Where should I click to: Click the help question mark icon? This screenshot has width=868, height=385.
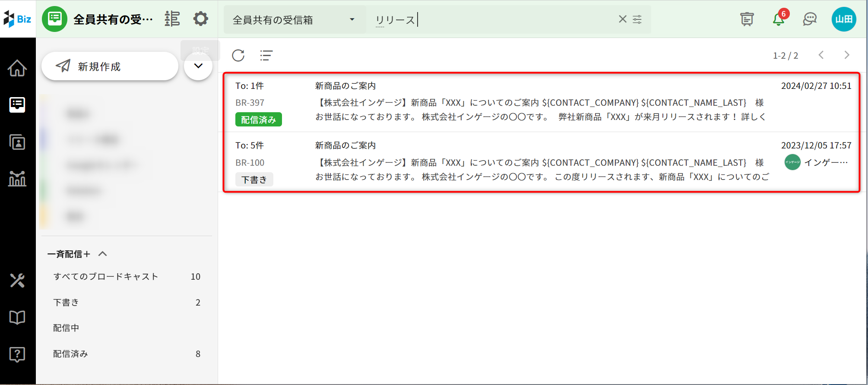[17, 354]
